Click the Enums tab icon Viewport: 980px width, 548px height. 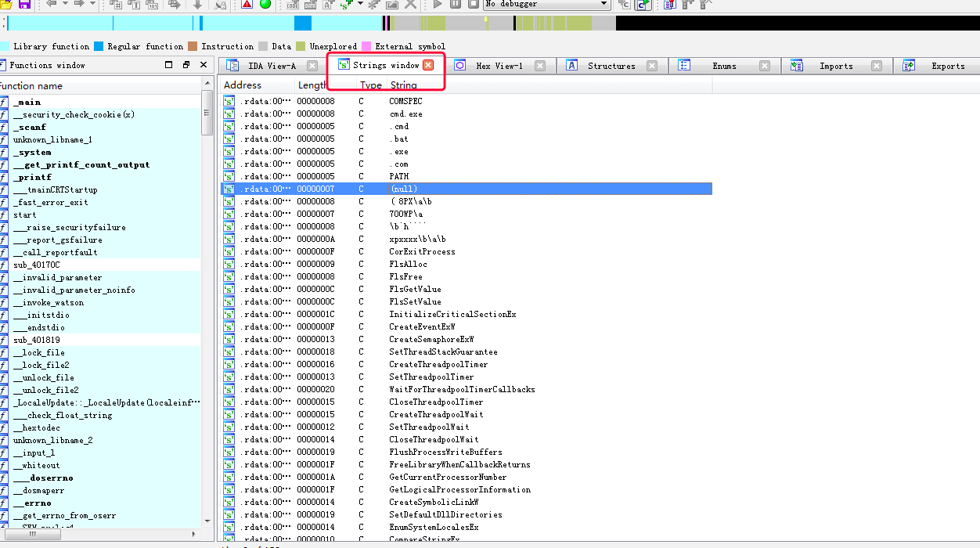click(x=684, y=66)
